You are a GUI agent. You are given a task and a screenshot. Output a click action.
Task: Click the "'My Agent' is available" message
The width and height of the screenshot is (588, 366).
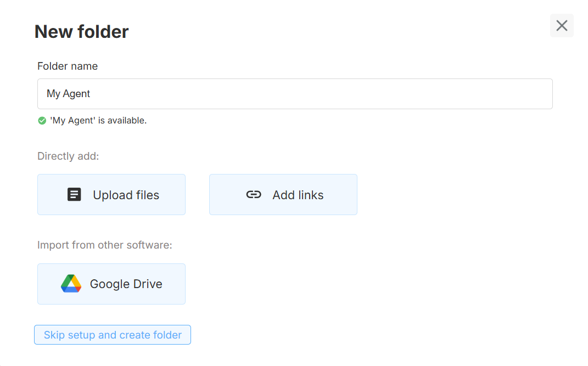(x=98, y=121)
